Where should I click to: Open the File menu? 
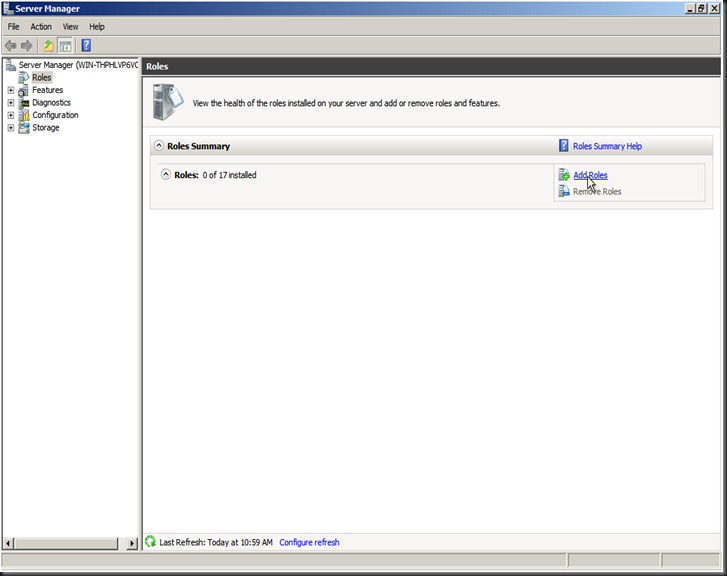pyautogui.click(x=13, y=27)
